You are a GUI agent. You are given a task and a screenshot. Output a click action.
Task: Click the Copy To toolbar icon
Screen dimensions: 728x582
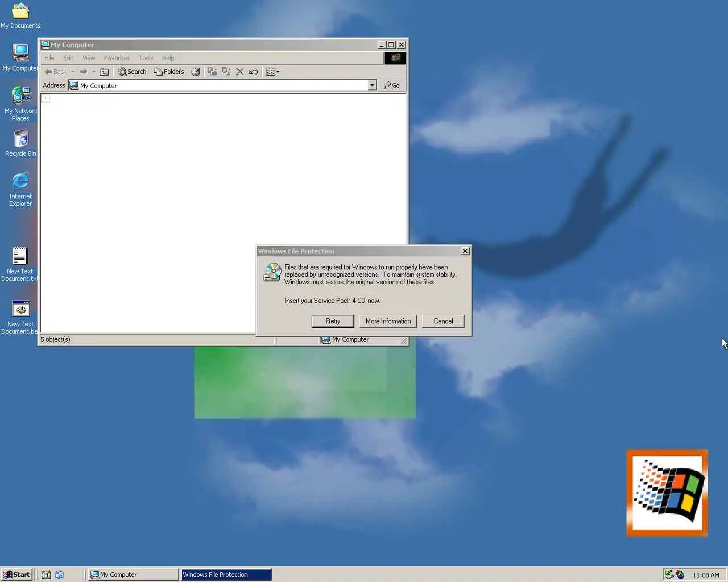click(226, 72)
